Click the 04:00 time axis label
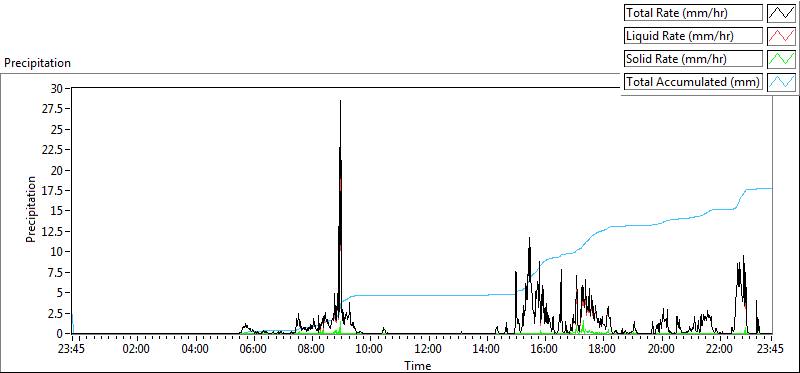This screenshot has width=800, height=373. click(195, 350)
